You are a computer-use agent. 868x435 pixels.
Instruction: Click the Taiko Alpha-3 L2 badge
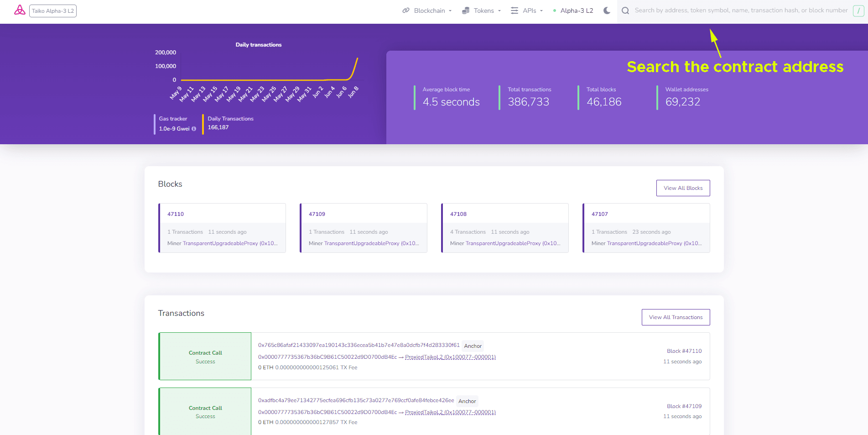tap(53, 11)
